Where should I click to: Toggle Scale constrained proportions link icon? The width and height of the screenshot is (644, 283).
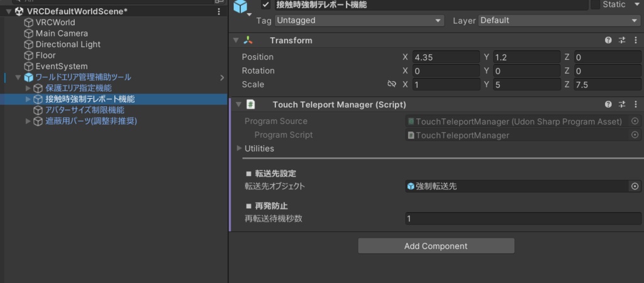pyautogui.click(x=391, y=84)
